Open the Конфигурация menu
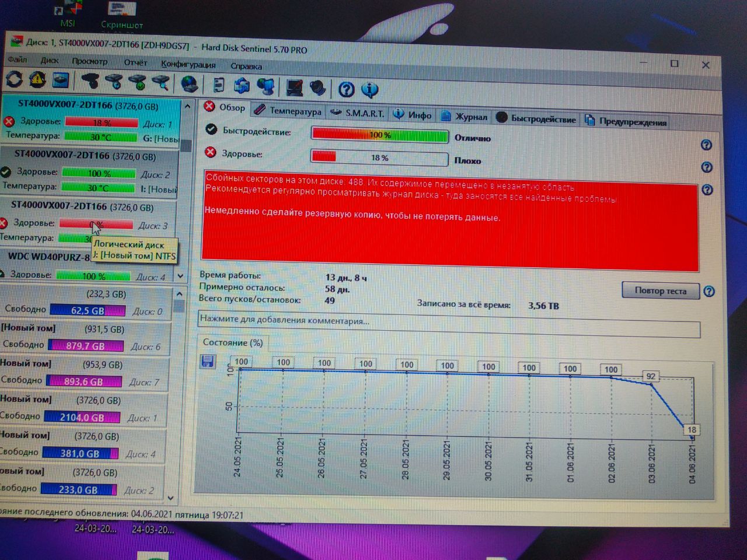This screenshot has width=747, height=560. 188,64
